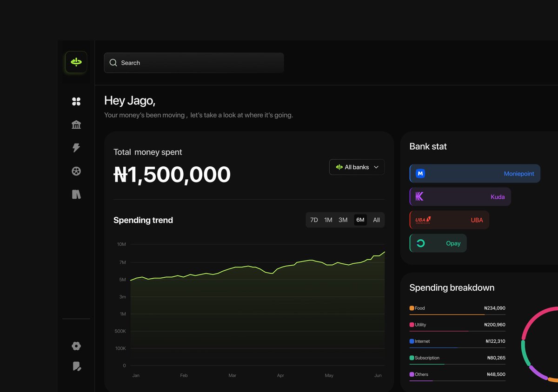Click the note with pencil sidebar icon
Image resolution: width=558 pixels, height=392 pixels.
tap(77, 366)
